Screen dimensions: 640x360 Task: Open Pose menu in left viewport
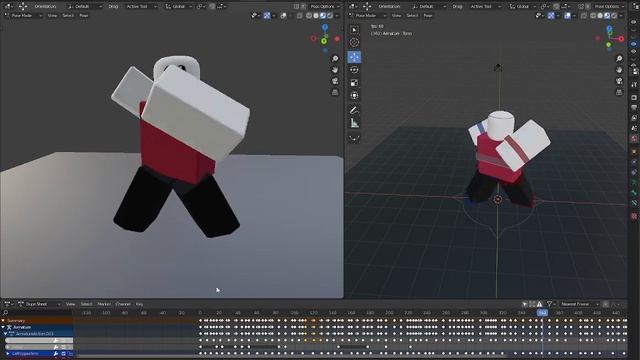coord(84,16)
